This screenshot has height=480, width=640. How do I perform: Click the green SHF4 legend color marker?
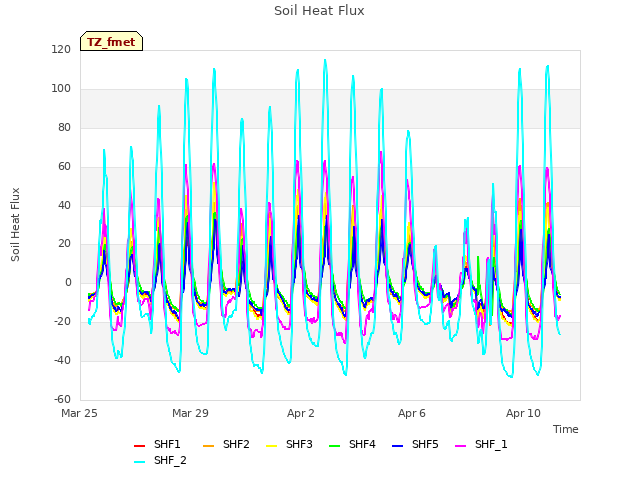334,445
